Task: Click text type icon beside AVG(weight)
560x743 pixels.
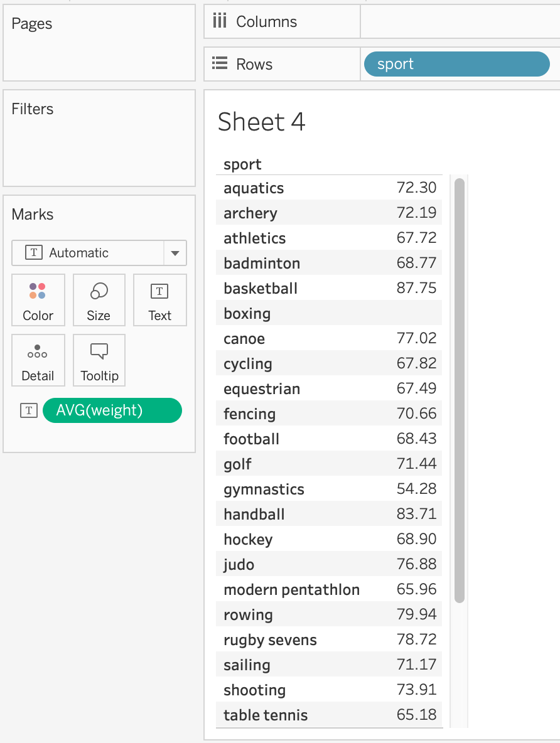Action: (x=29, y=410)
